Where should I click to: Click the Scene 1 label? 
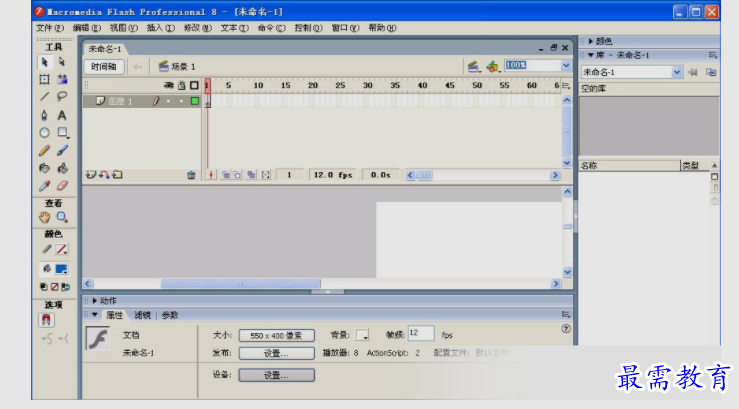click(183, 67)
